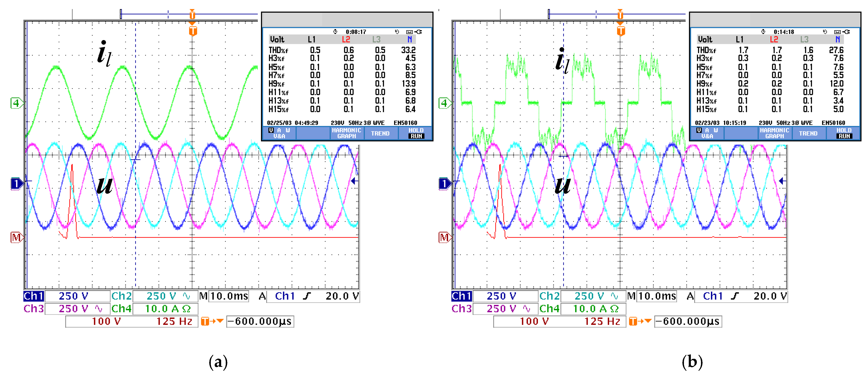Select HARMONIC GRAPH tab in left analyzer

click(x=346, y=133)
